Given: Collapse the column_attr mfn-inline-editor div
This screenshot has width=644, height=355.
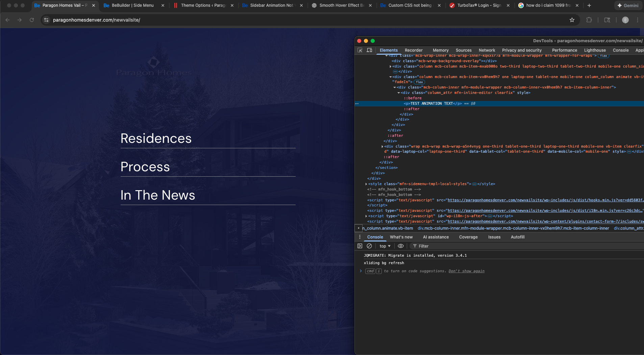Looking at the screenshot, I should (x=399, y=93).
